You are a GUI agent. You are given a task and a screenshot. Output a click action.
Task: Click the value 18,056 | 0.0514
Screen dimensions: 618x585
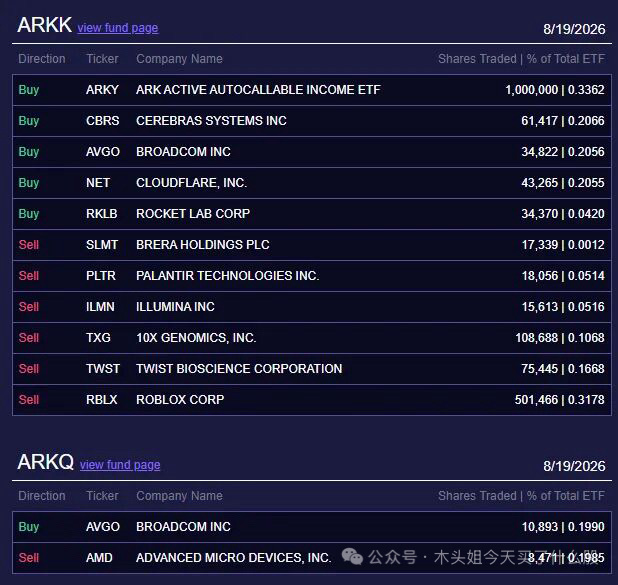[x=563, y=276]
